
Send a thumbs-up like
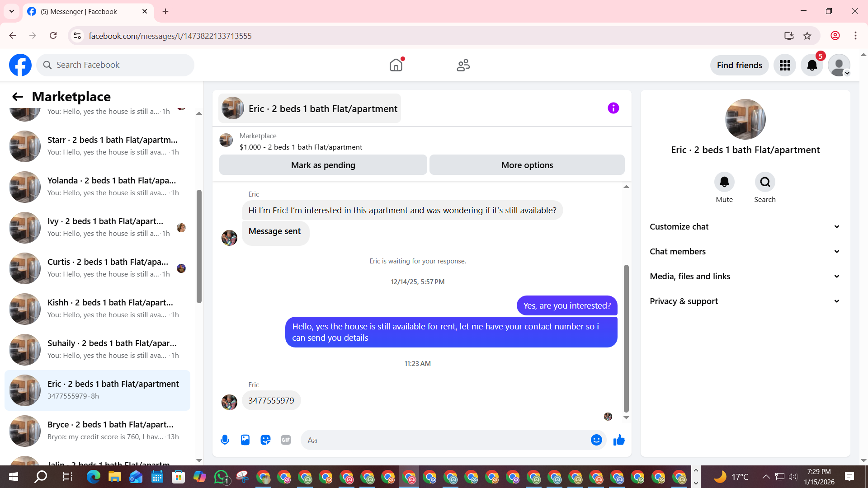point(619,440)
